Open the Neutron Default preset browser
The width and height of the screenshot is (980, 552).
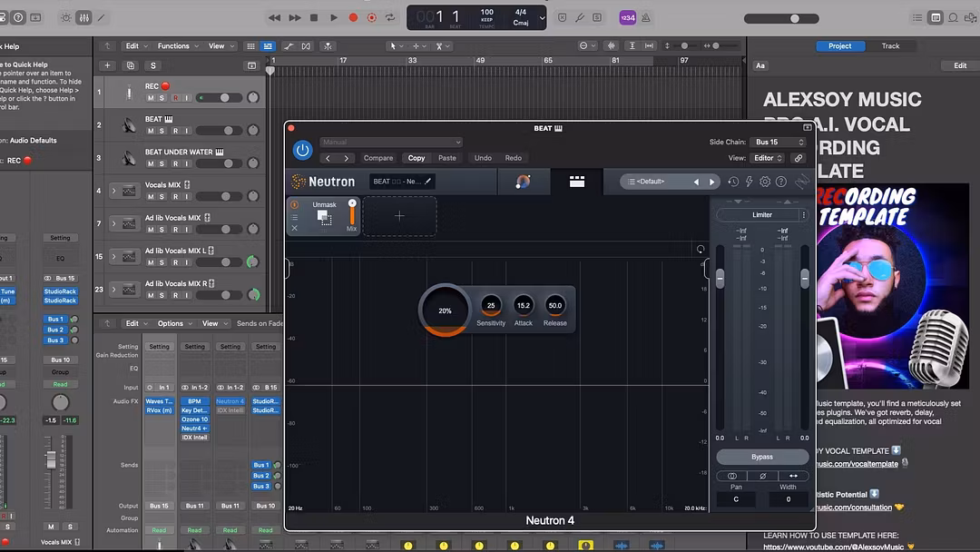click(653, 182)
